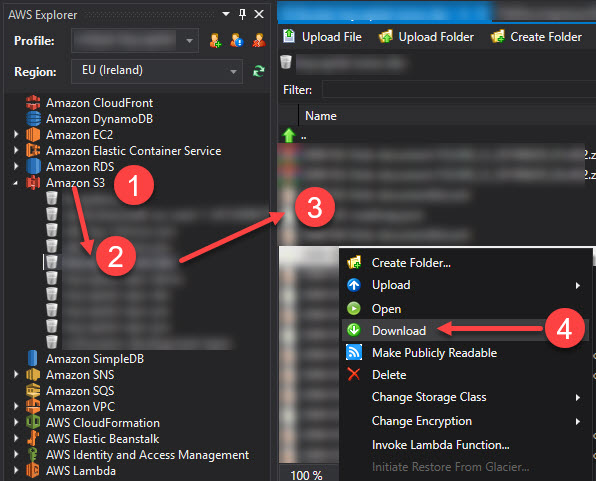This screenshot has width=596, height=481.
Task: Select AWS Identity and Access Management label
Action: coord(147,455)
